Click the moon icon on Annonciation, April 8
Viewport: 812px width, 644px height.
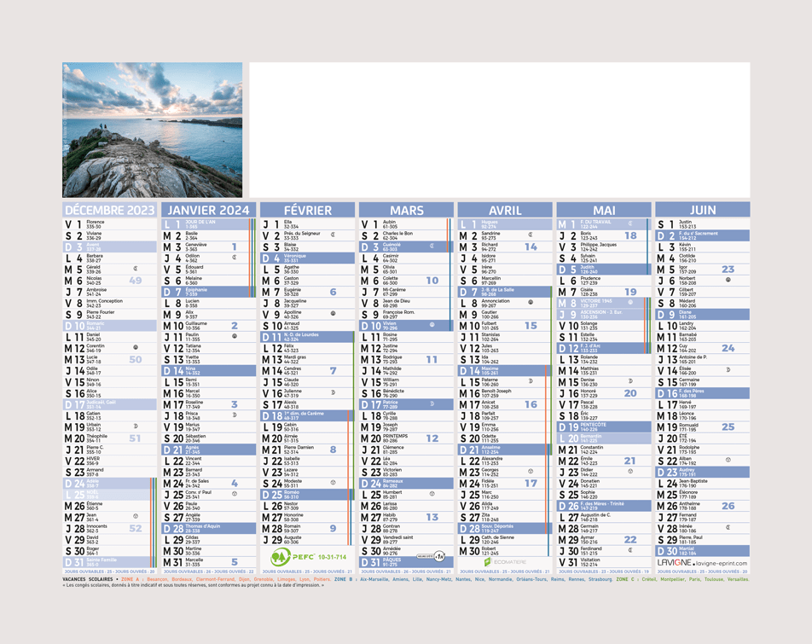tap(531, 302)
